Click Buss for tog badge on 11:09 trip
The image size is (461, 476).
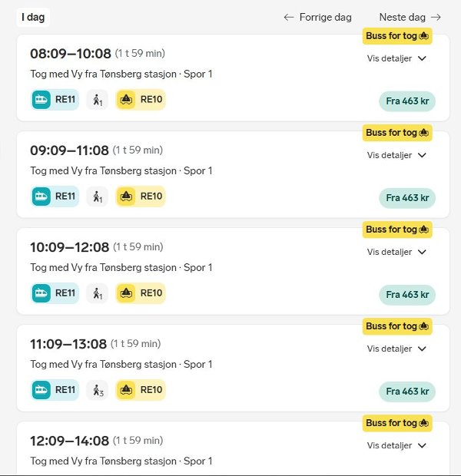click(397, 326)
